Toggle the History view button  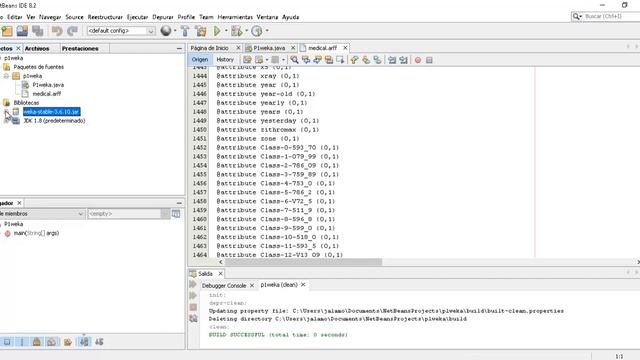coord(225,60)
